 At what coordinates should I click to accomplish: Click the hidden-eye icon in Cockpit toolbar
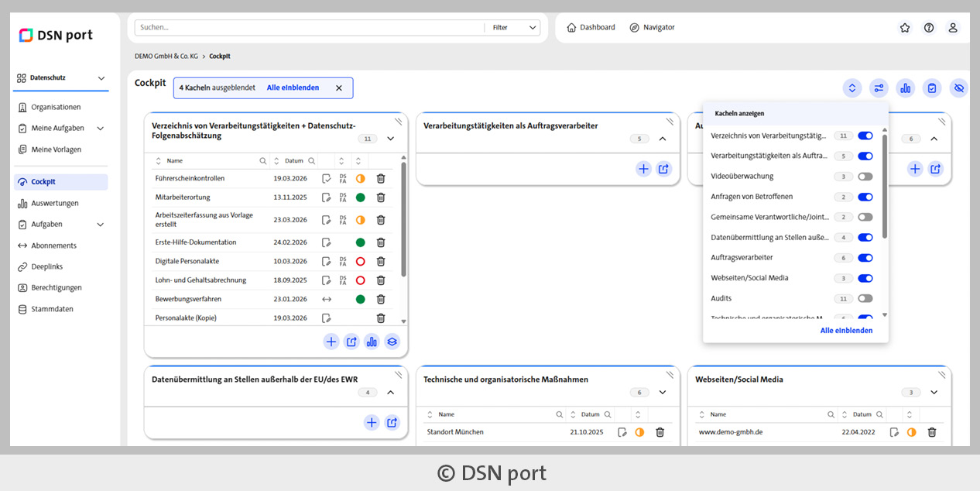(959, 88)
